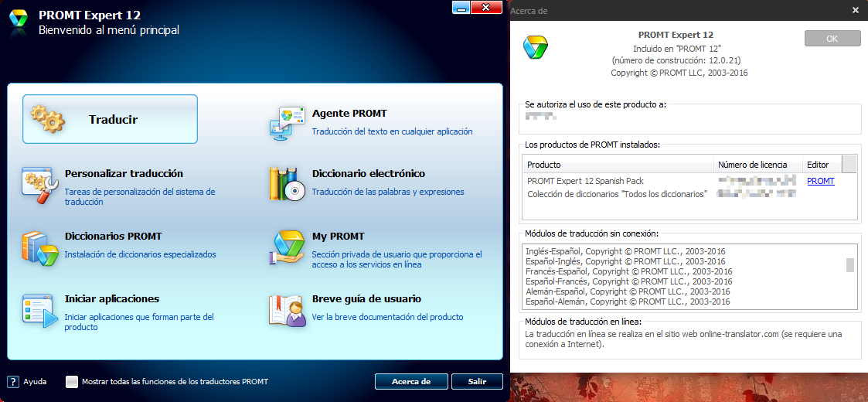
Task: Click the Acerca de button
Action: (x=411, y=381)
